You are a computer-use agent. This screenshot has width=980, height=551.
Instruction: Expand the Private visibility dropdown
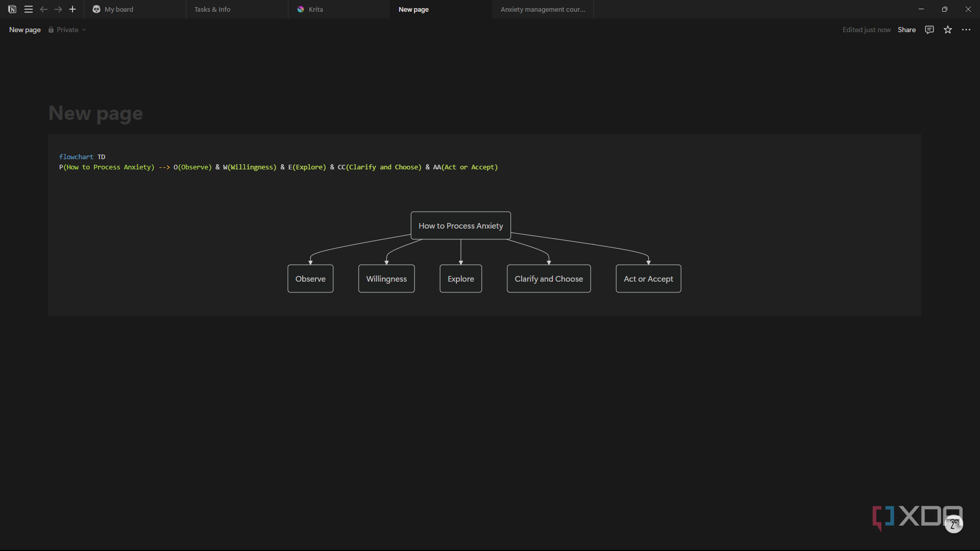[x=67, y=30]
